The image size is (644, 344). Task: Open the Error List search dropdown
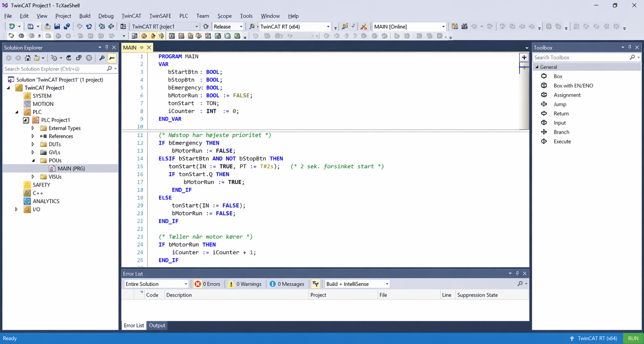(x=526, y=284)
